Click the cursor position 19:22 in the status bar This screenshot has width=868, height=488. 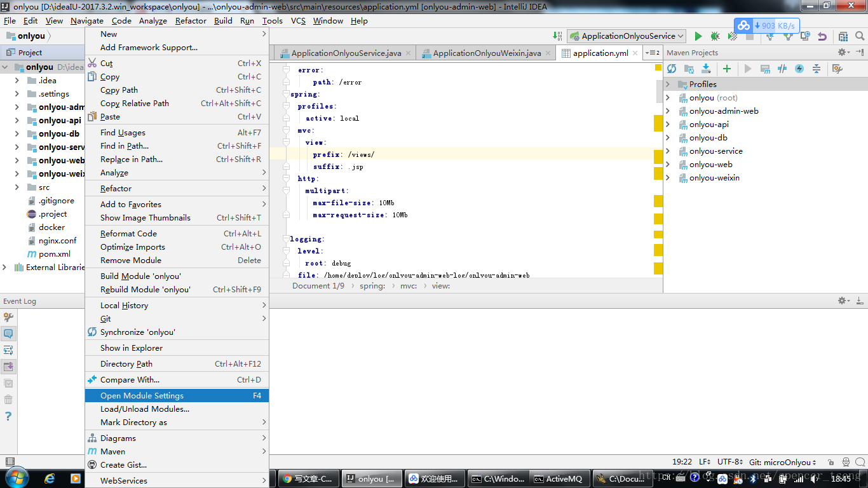pyautogui.click(x=682, y=462)
